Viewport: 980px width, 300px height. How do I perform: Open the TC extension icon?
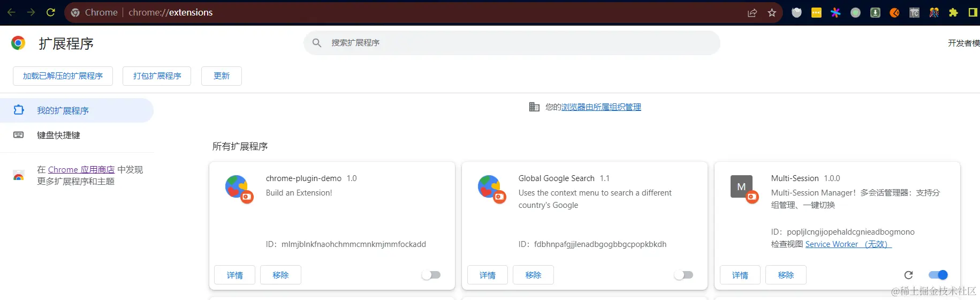pos(914,13)
